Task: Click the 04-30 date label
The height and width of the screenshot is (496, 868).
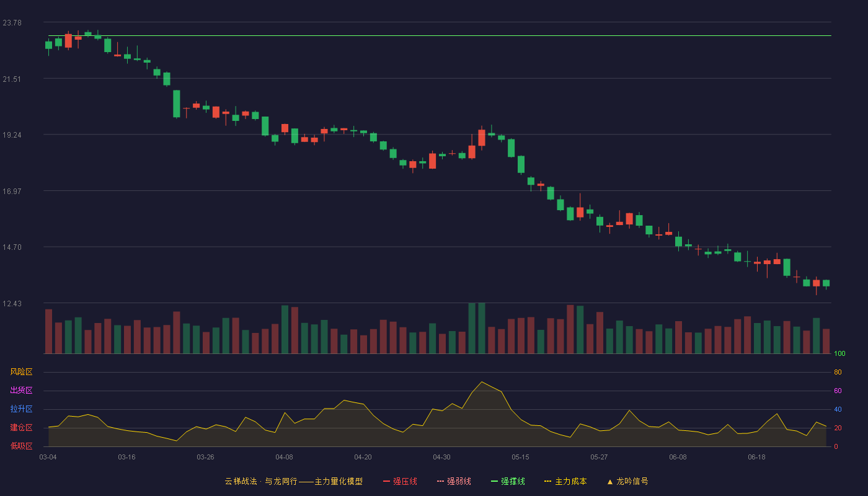Action: point(441,457)
